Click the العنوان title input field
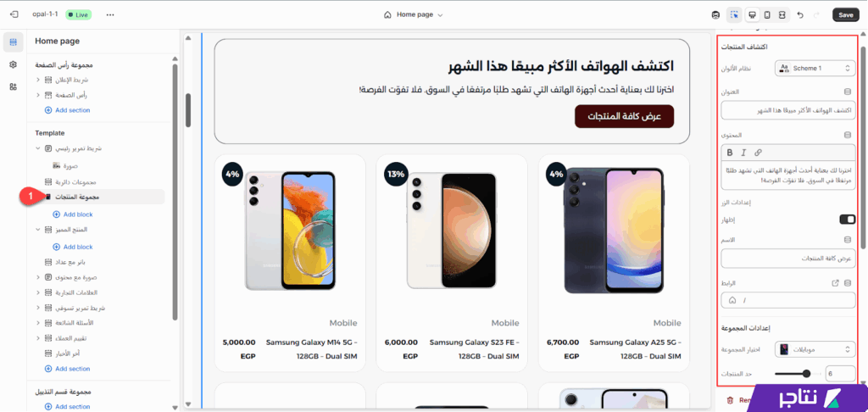The width and height of the screenshot is (868, 412). coord(788,111)
